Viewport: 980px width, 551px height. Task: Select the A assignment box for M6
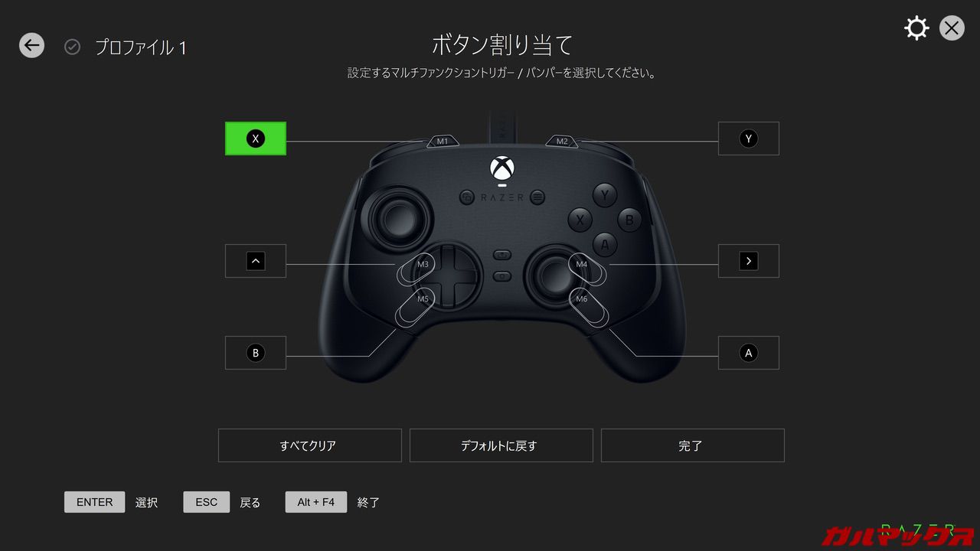tap(749, 353)
